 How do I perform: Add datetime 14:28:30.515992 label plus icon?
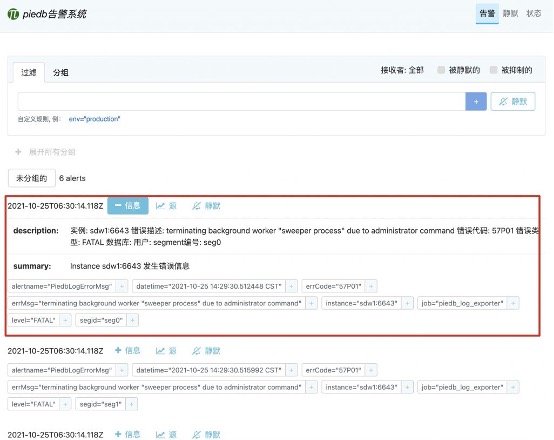(x=291, y=370)
